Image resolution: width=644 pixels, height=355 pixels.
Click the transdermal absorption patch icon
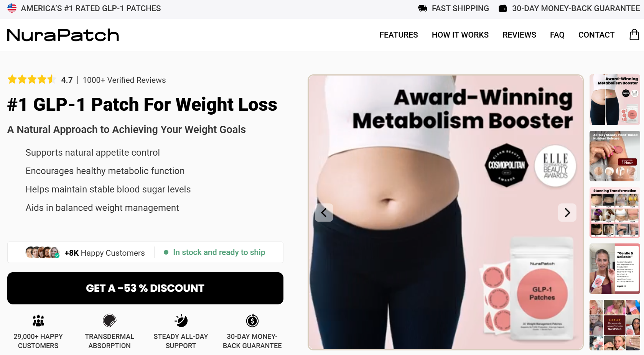110,320
